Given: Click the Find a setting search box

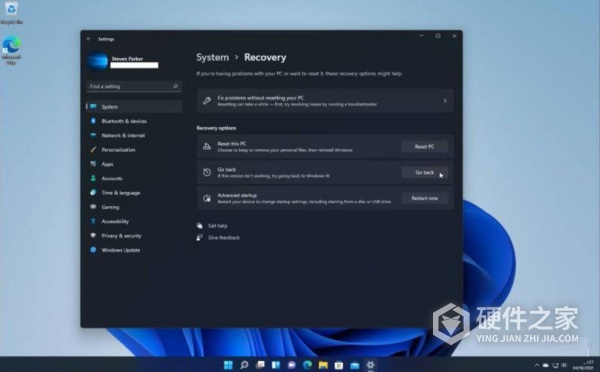Looking at the screenshot, I should pyautogui.click(x=134, y=86).
